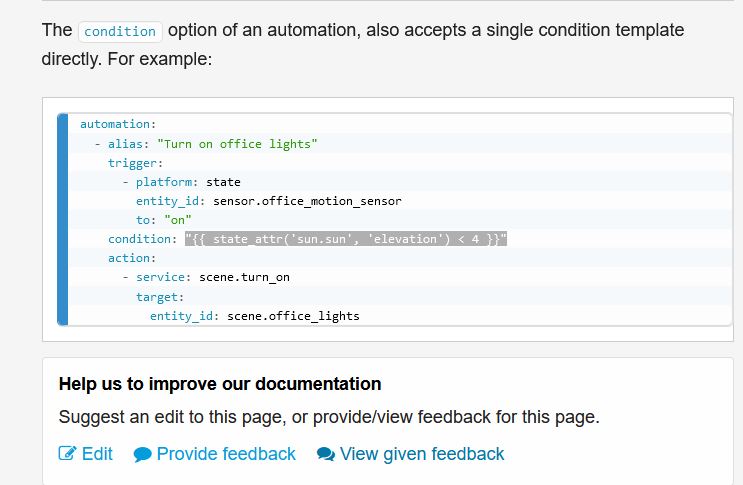The image size is (743, 485).
Task: Open the View given feedback link
Action: 410,454
